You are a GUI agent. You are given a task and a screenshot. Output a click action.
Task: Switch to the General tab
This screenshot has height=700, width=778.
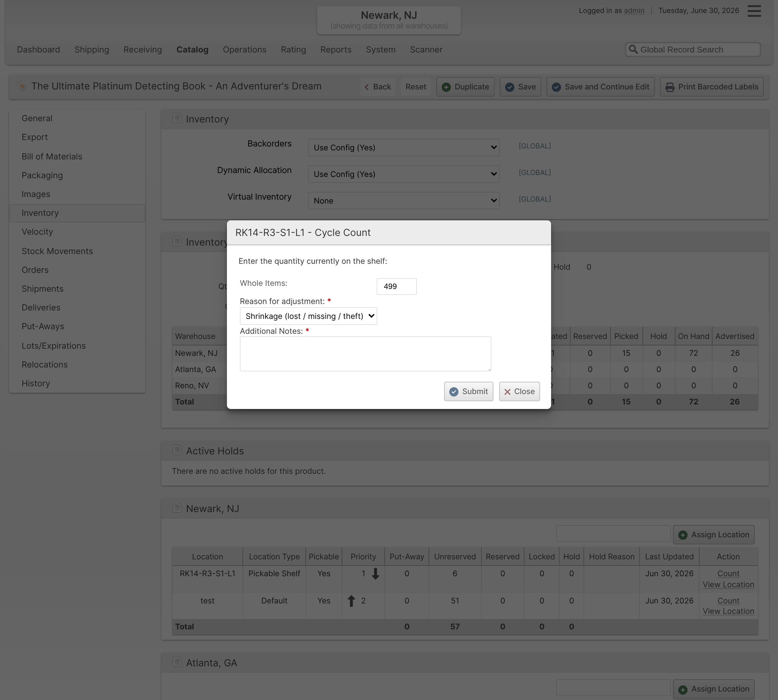(77, 118)
